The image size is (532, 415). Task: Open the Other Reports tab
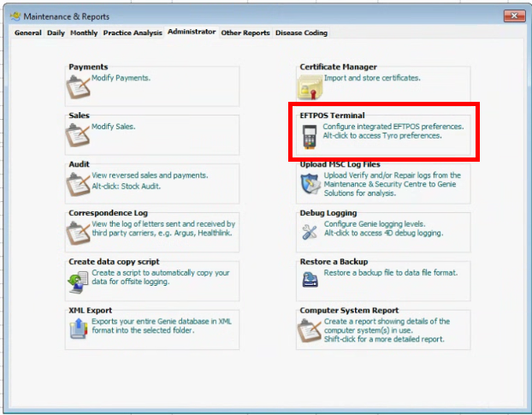click(x=245, y=33)
